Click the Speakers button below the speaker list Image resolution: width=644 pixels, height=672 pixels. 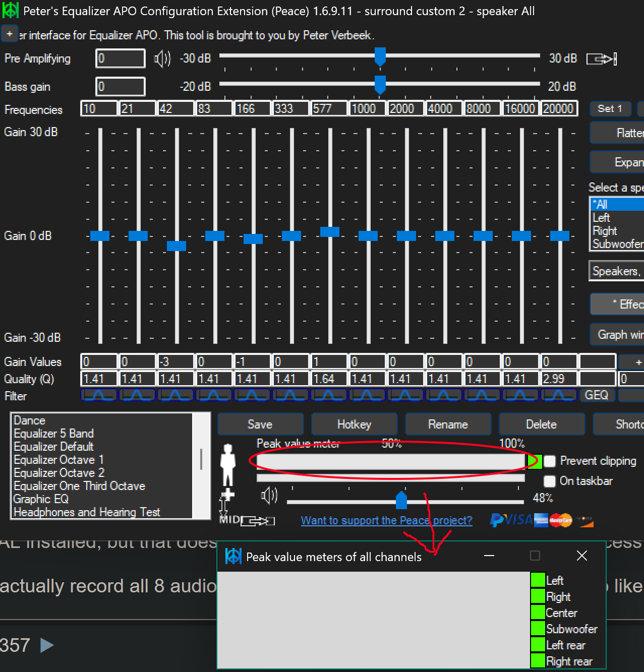coord(617,271)
